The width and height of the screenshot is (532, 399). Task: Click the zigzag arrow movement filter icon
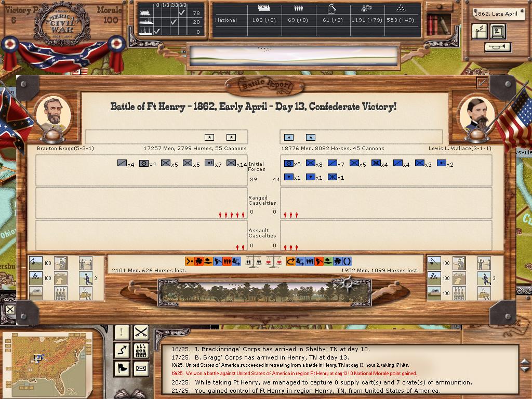point(122,350)
